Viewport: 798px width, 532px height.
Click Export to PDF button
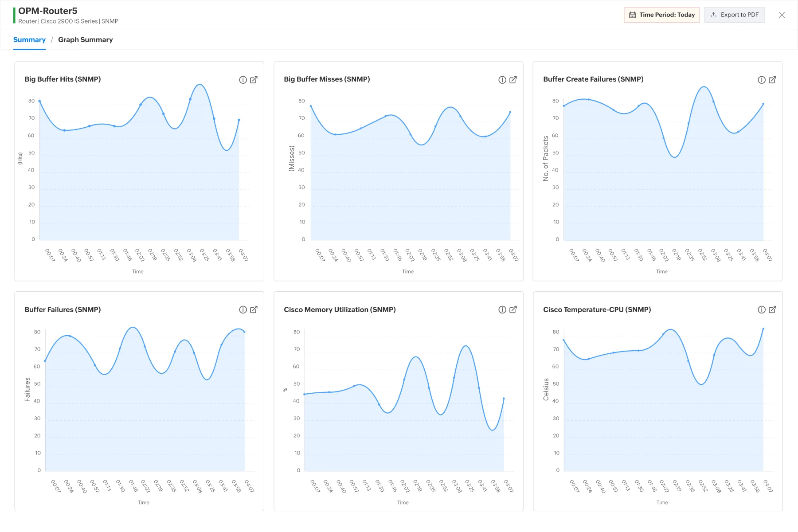[734, 15]
